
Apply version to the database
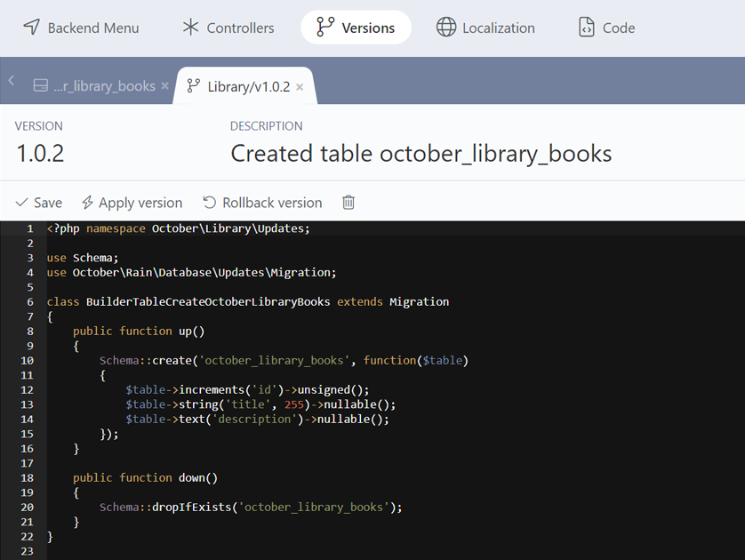[x=132, y=203]
